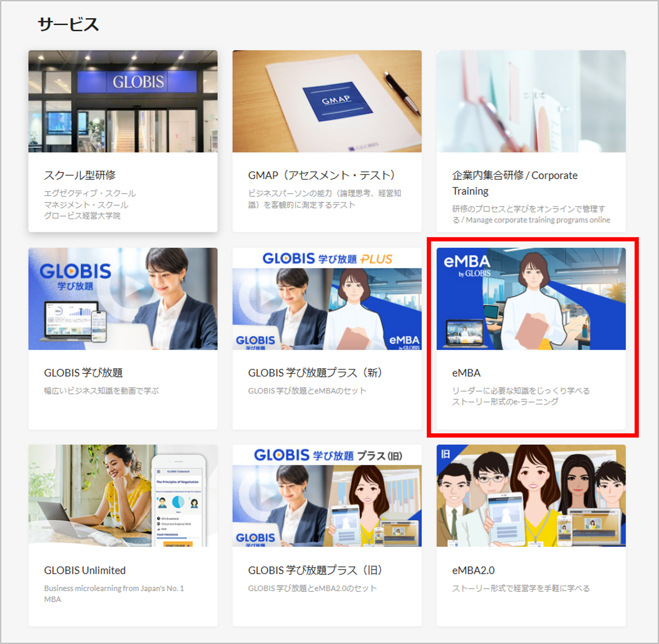Click the Manage corporate training programs online text
The width and height of the screenshot is (659, 644).
pos(538,220)
